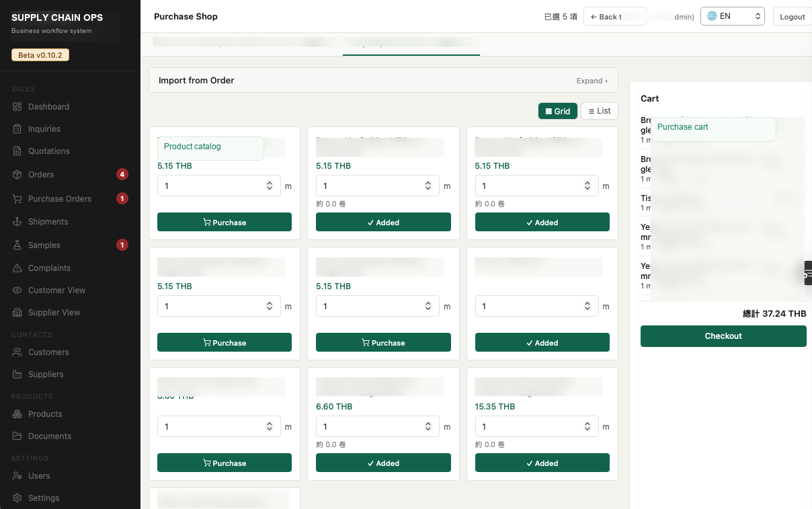
Task: Click the red 4 badge on Orders
Action: [x=122, y=175]
